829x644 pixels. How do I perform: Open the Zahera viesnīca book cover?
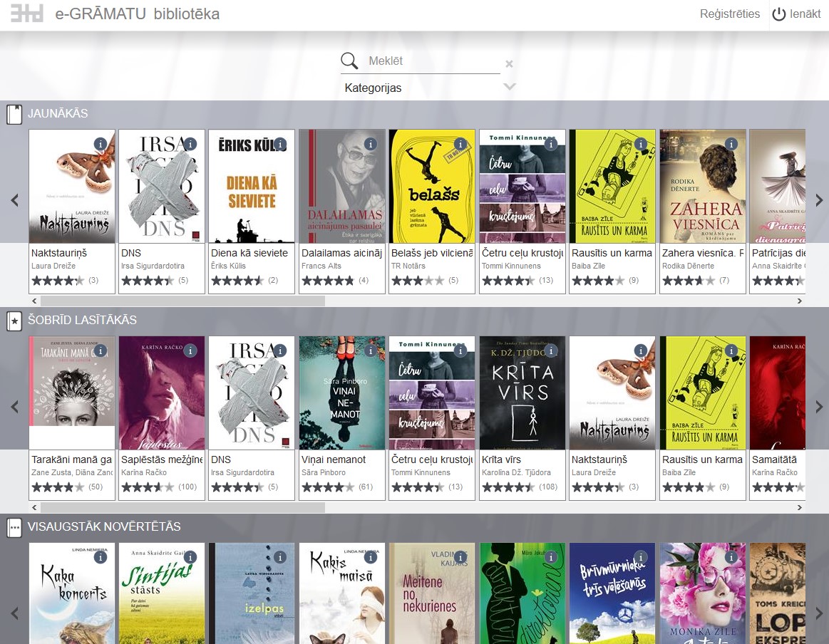(x=703, y=187)
